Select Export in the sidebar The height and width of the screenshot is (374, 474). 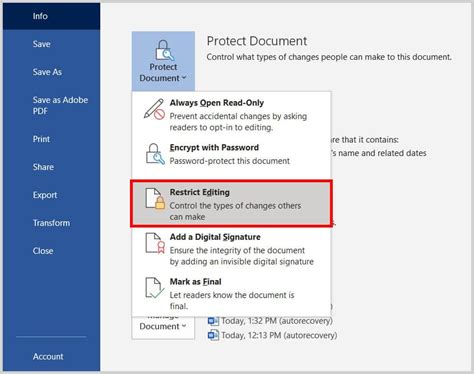pyautogui.click(x=45, y=195)
